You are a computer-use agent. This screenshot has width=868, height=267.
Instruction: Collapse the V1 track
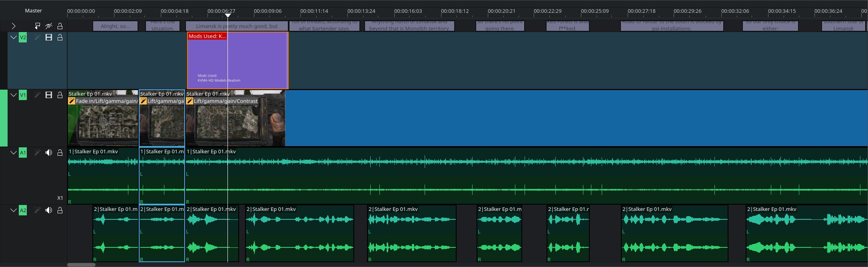(x=13, y=95)
